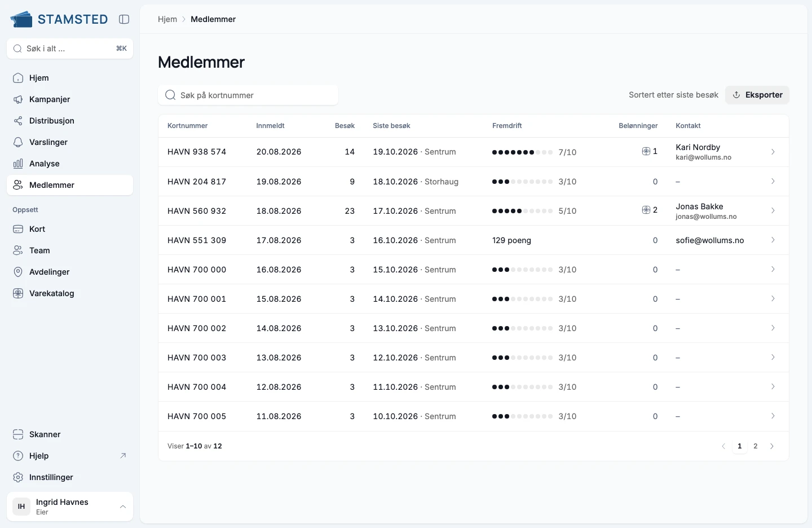Click Hjem breadcrumb link
Image resolution: width=812 pixels, height=528 pixels.
click(x=167, y=19)
